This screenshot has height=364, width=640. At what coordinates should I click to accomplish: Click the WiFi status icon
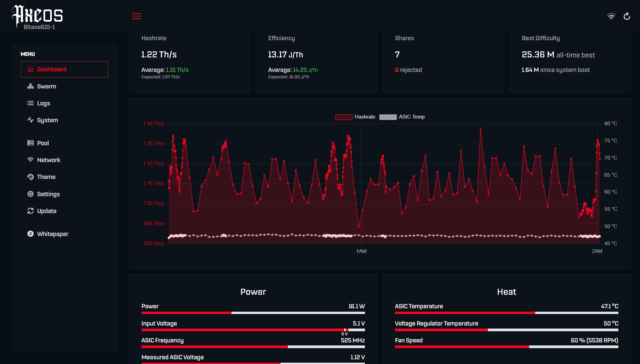611,16
